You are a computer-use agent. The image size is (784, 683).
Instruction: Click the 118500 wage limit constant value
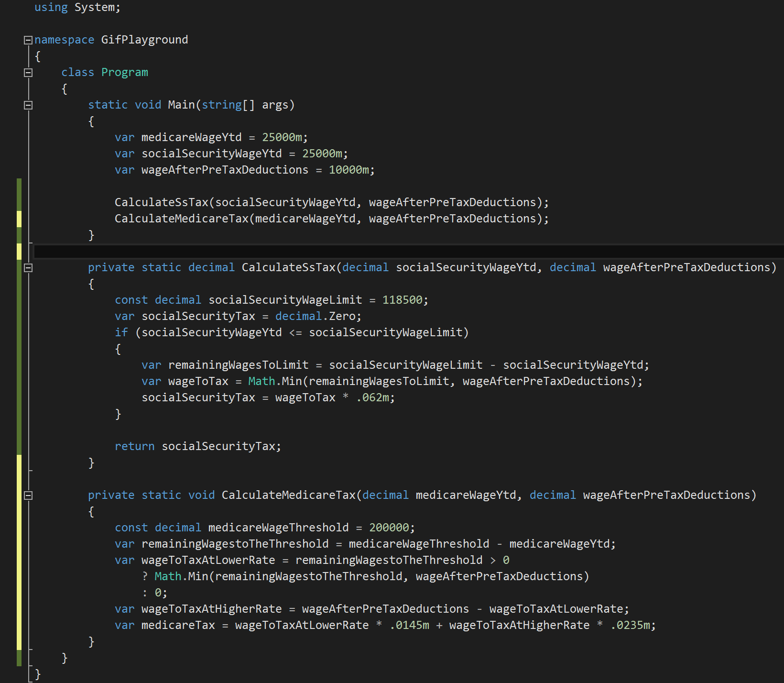402,300
